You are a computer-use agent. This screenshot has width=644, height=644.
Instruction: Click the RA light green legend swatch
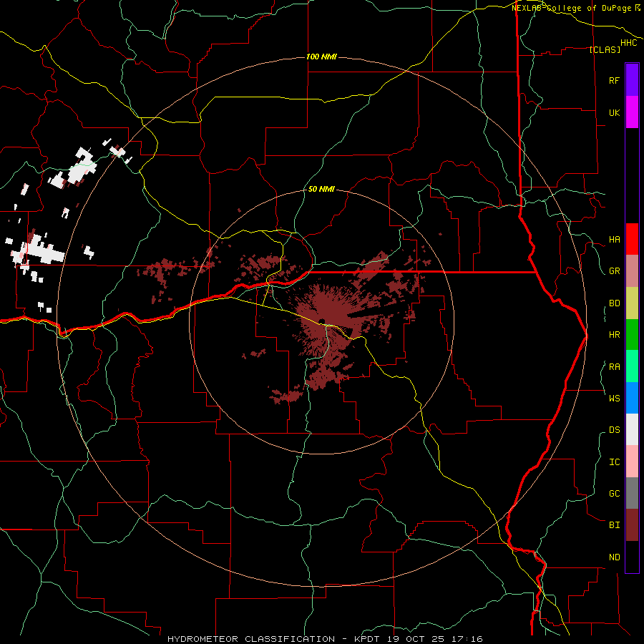tap(632, 366)
